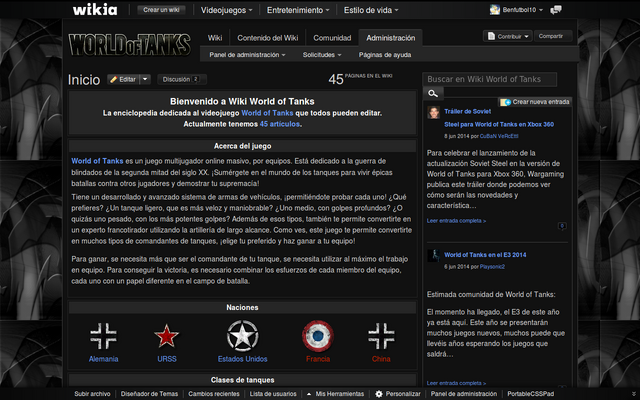Click Panel de administración in bottom toolbar
This screenshot has width=640, height=400.
click(464, 394)
